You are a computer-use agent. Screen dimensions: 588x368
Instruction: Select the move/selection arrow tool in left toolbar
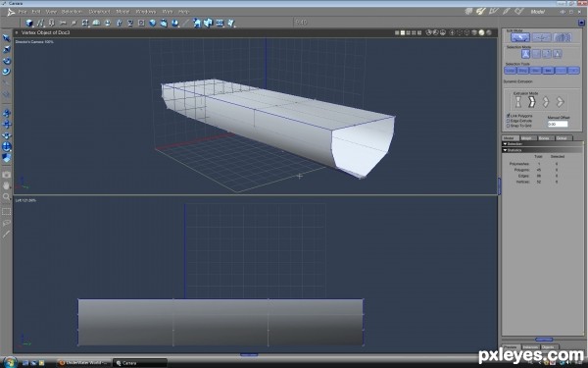coord(7,38)
